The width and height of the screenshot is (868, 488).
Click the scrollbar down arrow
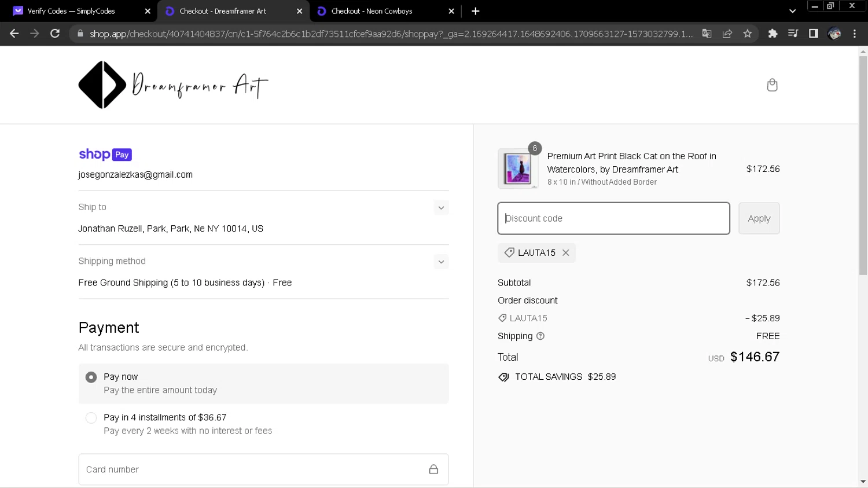coord(863,482)
